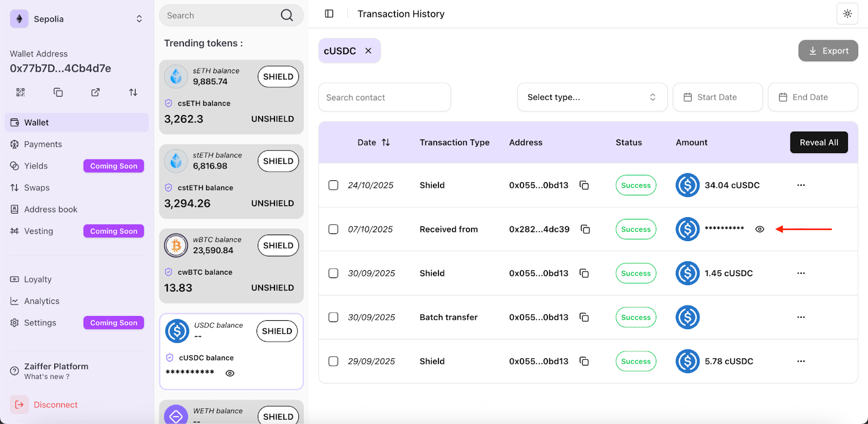Screen dimensions: 868x424
Task: Open the Sepolia network selector
Action: click(76, 19)
